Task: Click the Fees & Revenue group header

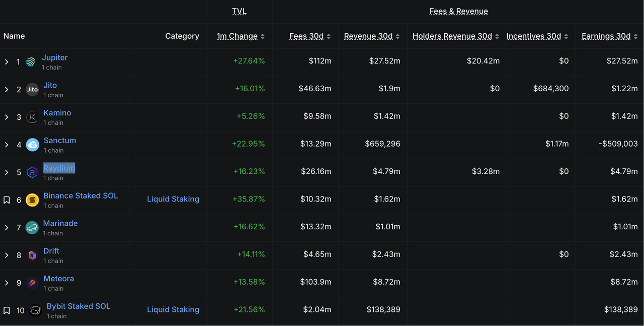Action: (458, 11)
